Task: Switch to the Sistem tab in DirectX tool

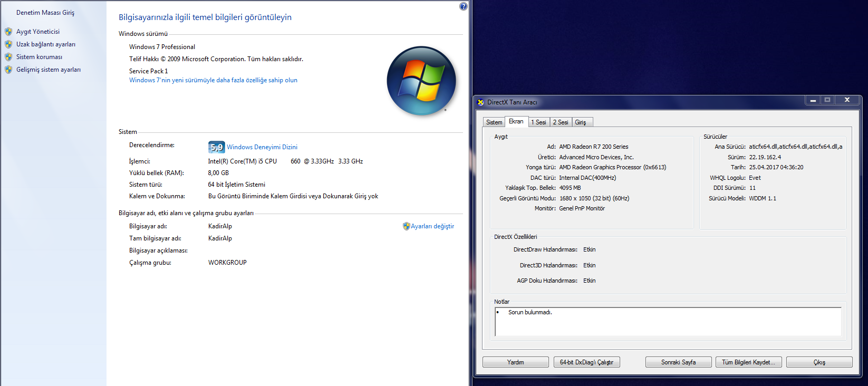Action: (494, 122)
